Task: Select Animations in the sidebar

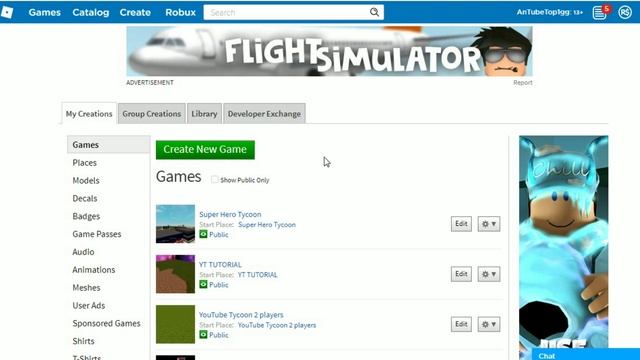Action: point(94,270)
